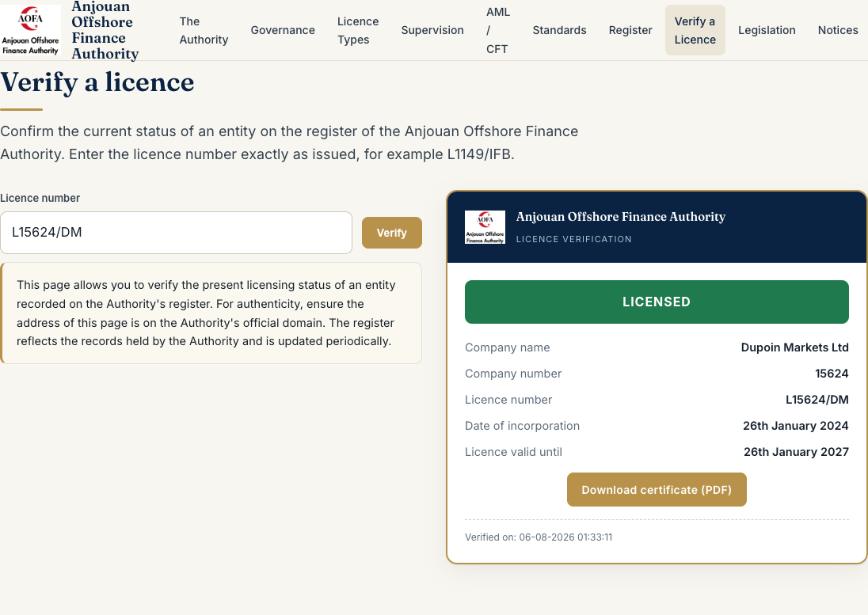This screenshot has height=615, width=868.
Task: Click the Verify button
Action: 392,233
